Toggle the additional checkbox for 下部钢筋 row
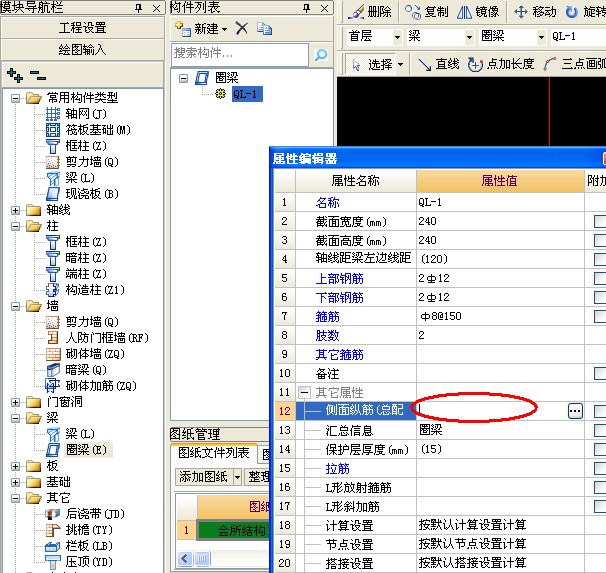606x573 pixels. coord(600,298)
